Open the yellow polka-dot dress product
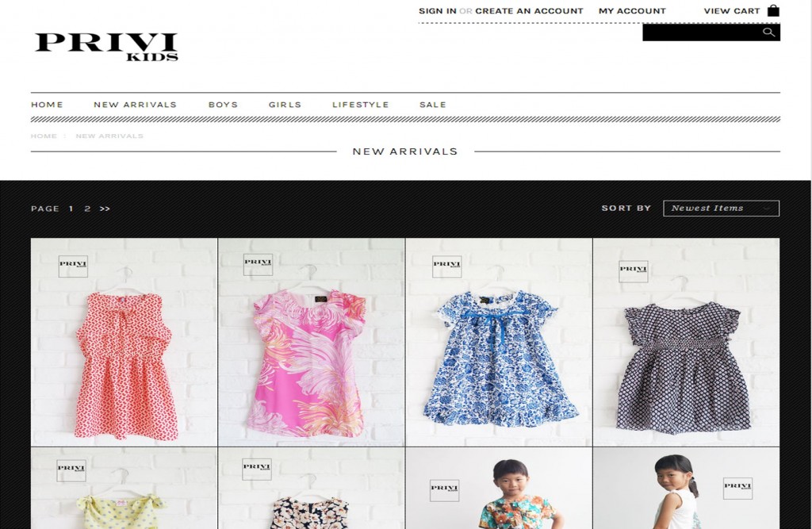Viewport: 812px width, 529px height. click(124, 488)
